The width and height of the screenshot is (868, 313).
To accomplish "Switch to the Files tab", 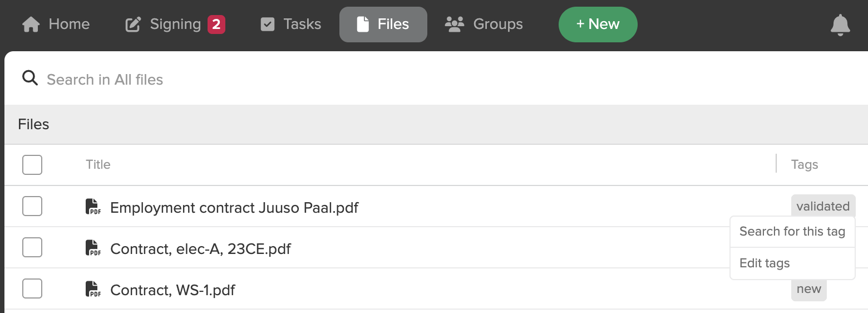I will (383, 25).
